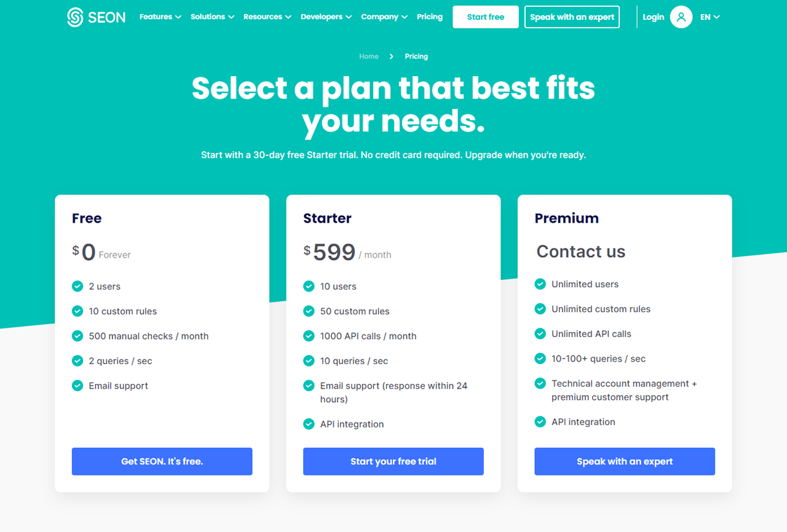The width and height of the screenshot is (787, 532).
Task: Expand the Resources dropdown
Action: [267, 17]
